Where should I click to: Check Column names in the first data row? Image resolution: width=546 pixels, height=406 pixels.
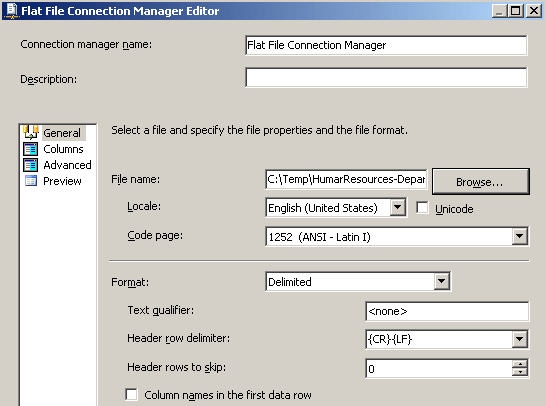[131, 395]
